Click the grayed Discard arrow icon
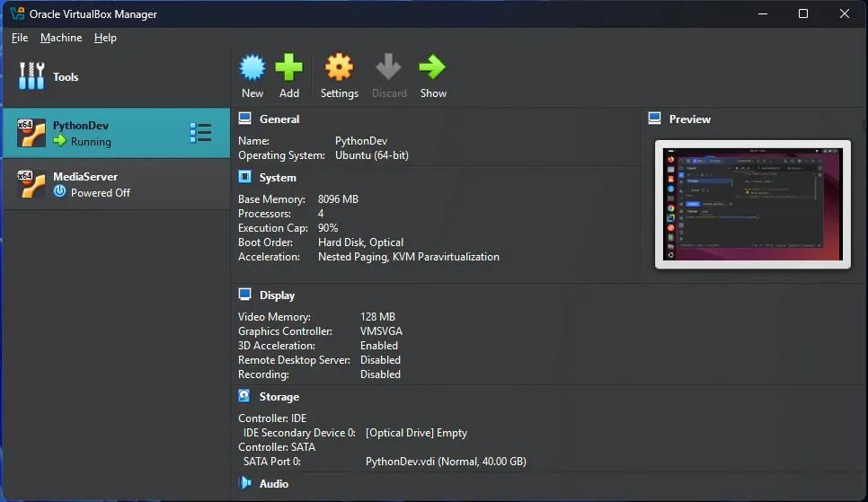Screen dimensions: 868x502 pos(388,67)
